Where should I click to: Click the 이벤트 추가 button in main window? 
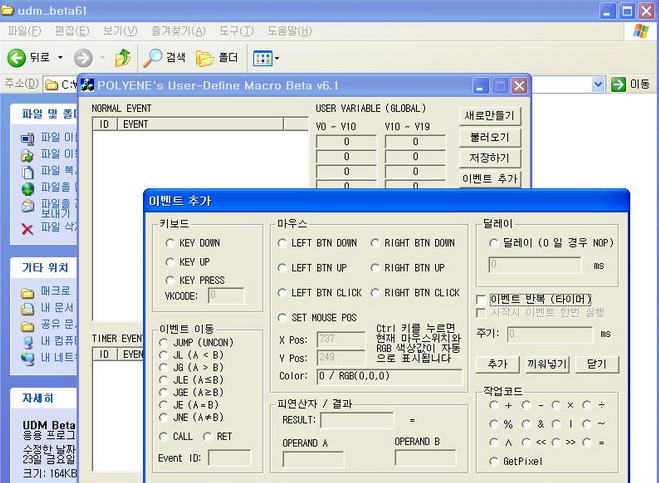point(490,179)
